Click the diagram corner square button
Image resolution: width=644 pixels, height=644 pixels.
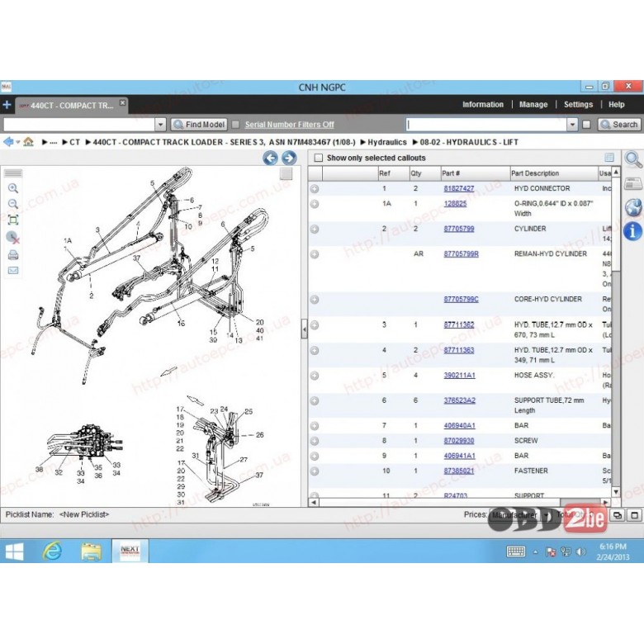pyautogui.click(x=286, y=174)
